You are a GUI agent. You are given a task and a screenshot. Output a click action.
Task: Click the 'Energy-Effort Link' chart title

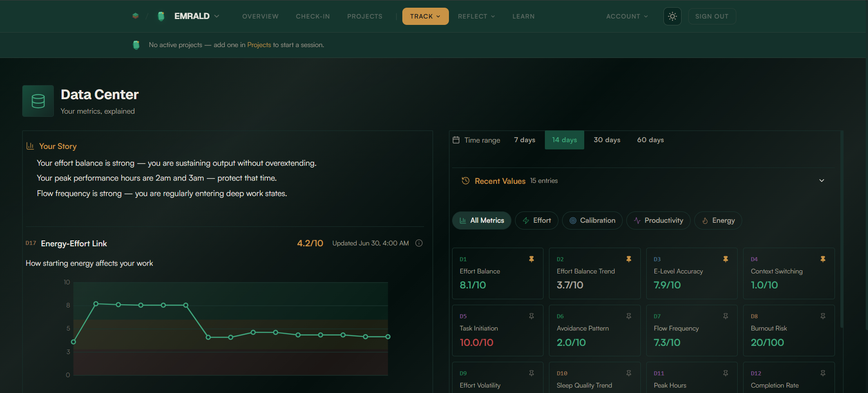coord(74,244)
